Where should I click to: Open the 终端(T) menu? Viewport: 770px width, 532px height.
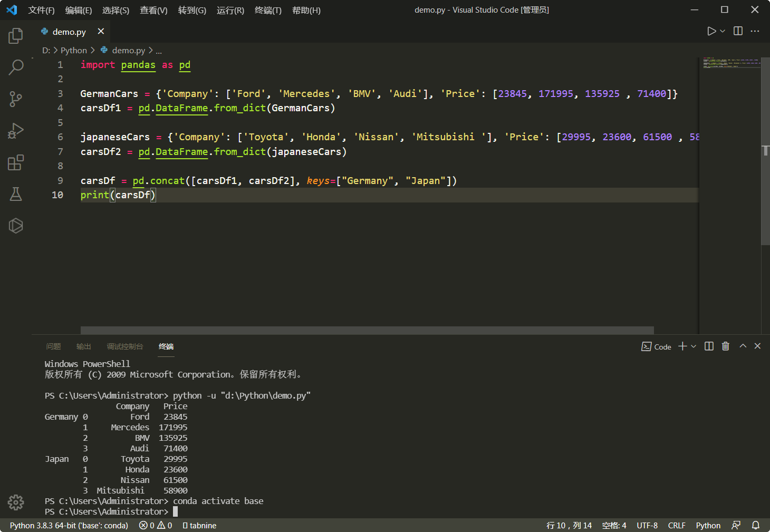(268, 10)
